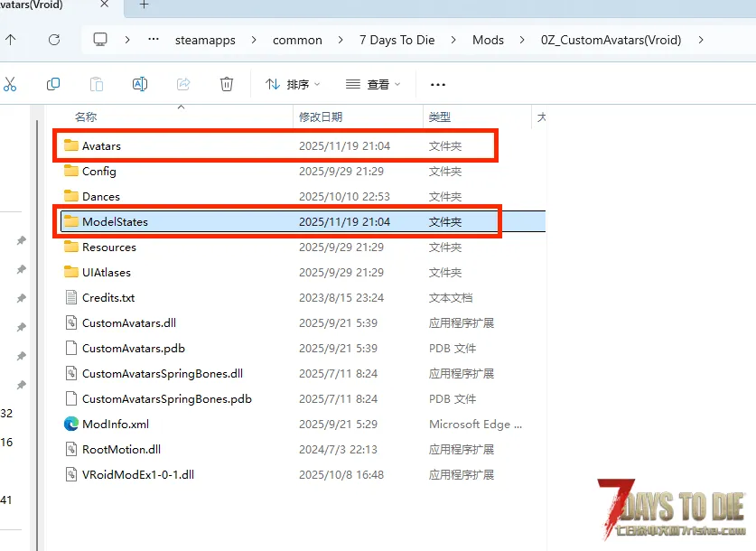
Task: Click the Cut scissors icon
Action: point(10,84)
